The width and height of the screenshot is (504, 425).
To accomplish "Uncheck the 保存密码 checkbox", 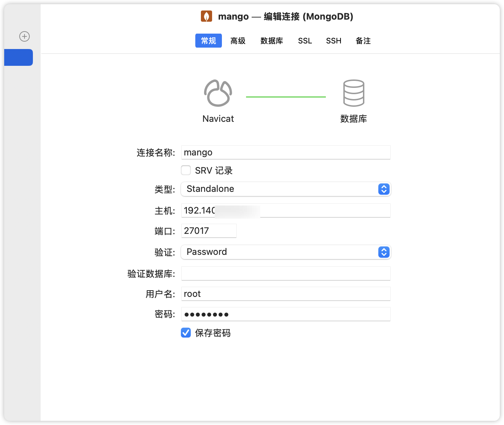I will 186,333.
